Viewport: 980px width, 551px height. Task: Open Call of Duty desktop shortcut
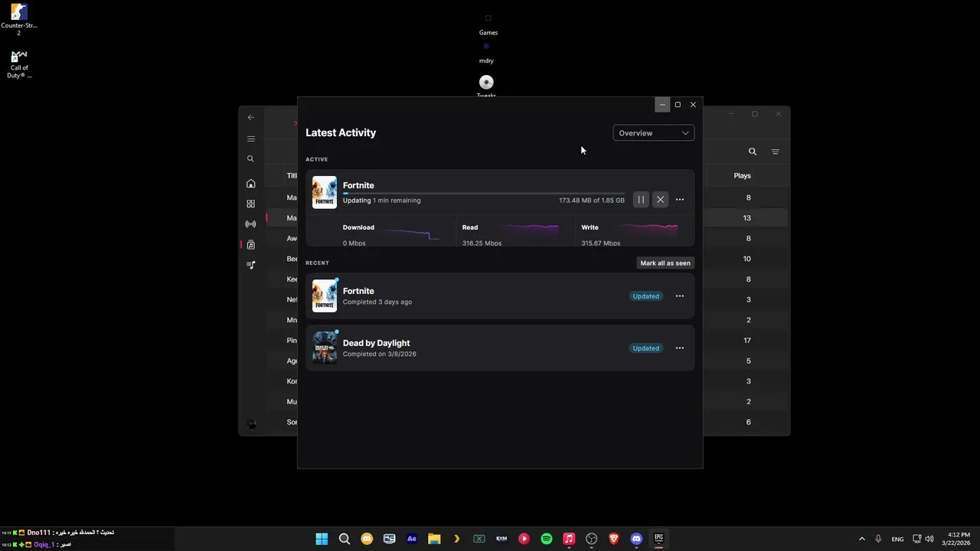19,65
